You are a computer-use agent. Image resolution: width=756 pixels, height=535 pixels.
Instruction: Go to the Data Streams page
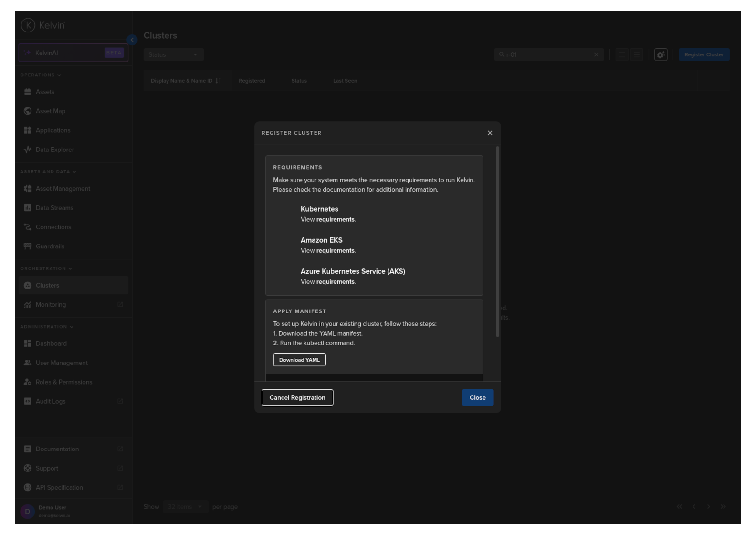click(54, 208)
